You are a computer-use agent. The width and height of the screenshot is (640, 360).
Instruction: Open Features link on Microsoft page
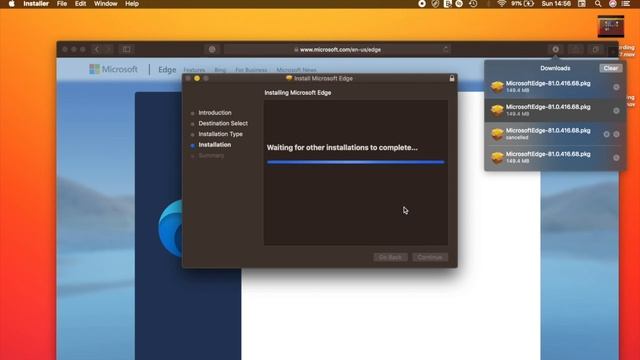(x=194, y=70)
